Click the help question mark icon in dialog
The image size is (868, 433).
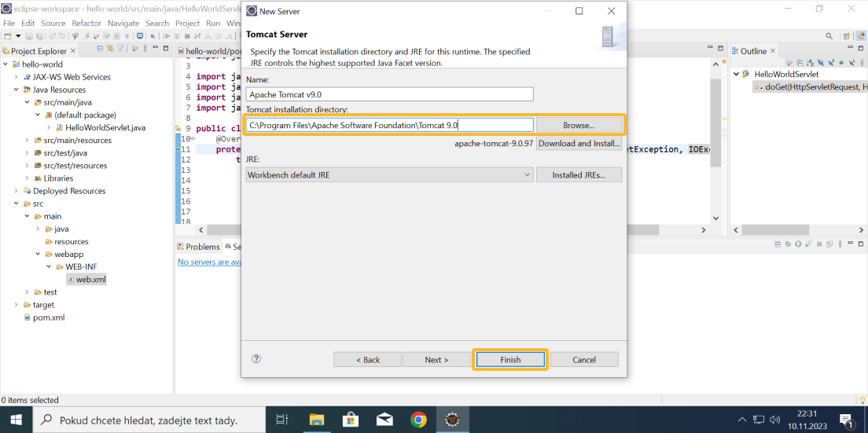pos(256,359)
